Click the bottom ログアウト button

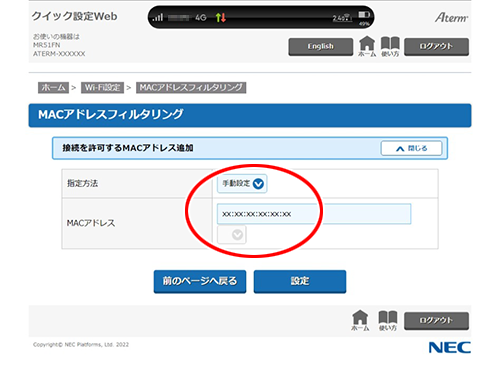pyautogui.click(x=436, y=321)
